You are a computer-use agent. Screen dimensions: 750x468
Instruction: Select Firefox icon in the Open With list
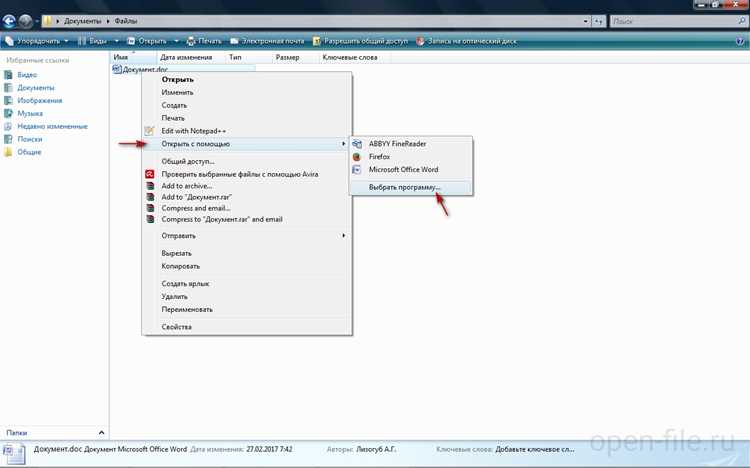point(356,156)
